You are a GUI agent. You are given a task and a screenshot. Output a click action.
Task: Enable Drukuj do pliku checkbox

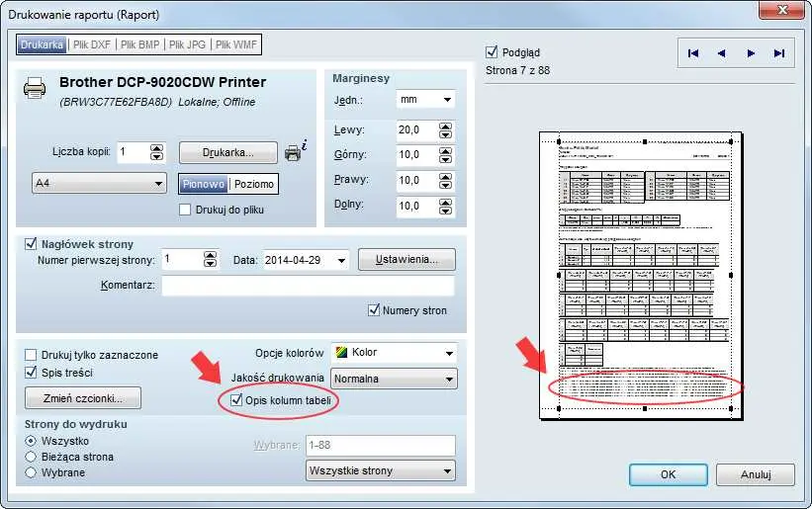click(185, 210)
